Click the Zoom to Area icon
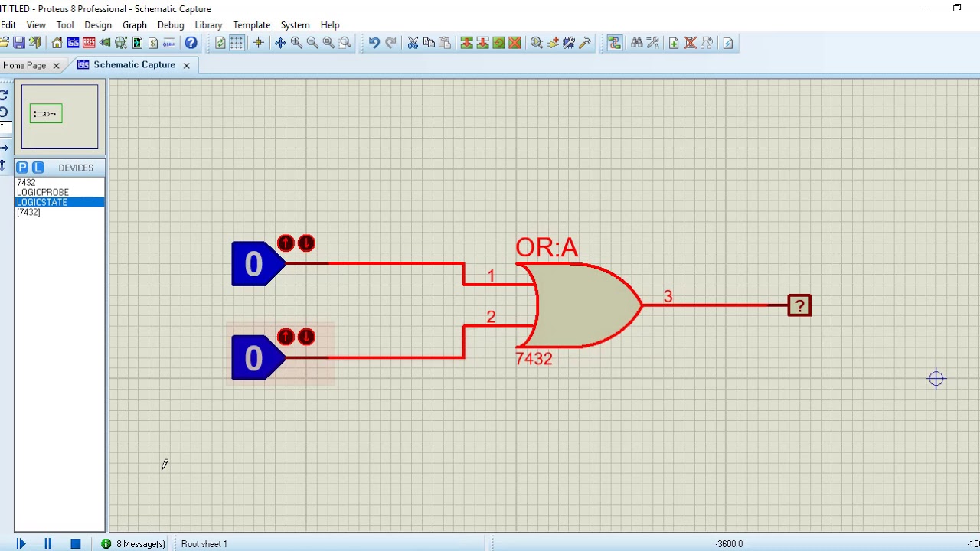The height and width of the screenshot is (551, 980). coord(345,43)
